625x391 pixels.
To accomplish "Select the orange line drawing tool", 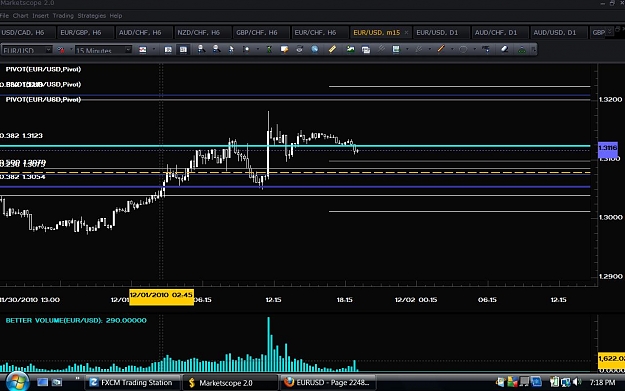I will click(x=441, y=49).
